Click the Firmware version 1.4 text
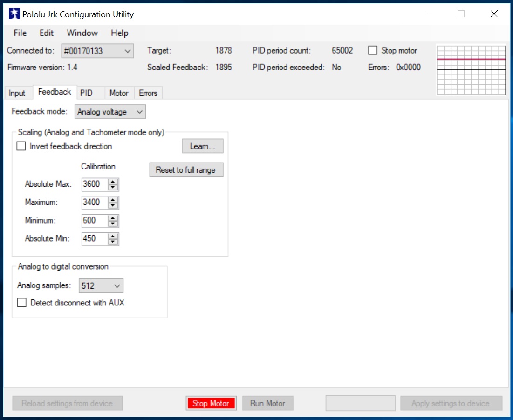 (x=42, y=68)
